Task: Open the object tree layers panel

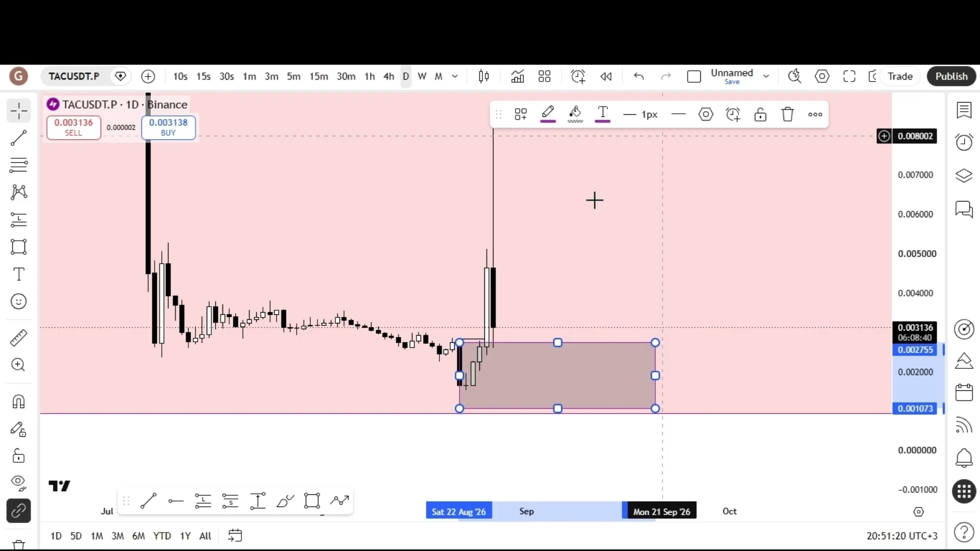Action: 964,176
